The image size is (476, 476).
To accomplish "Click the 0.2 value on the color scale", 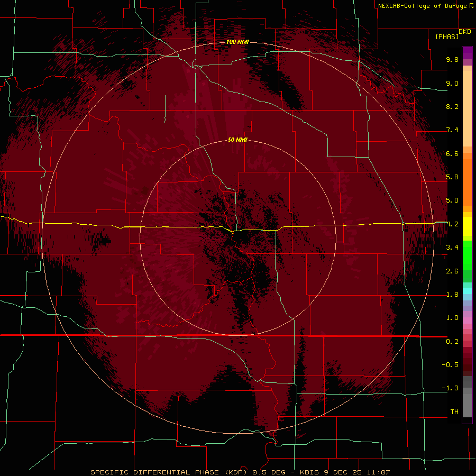I will point(452,342).
